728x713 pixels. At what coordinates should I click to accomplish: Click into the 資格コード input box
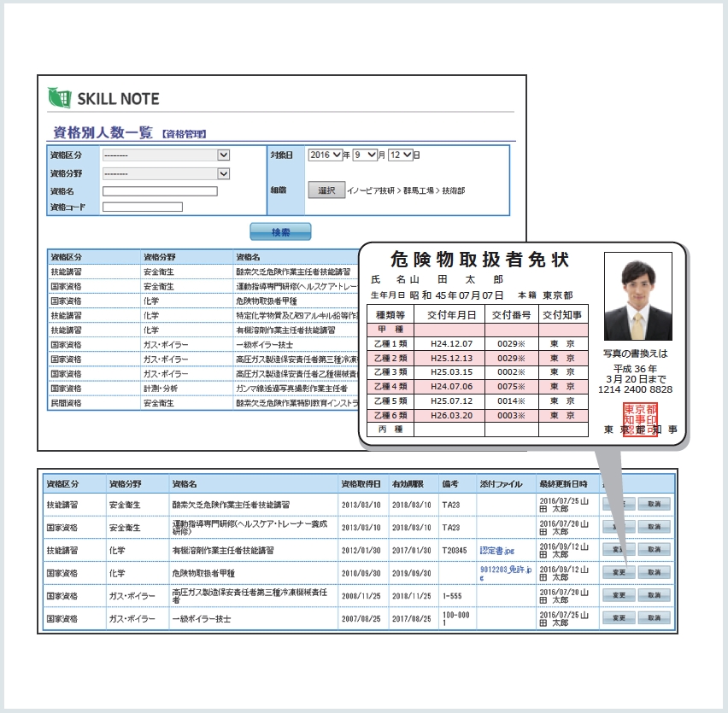[x=142, y=207]
